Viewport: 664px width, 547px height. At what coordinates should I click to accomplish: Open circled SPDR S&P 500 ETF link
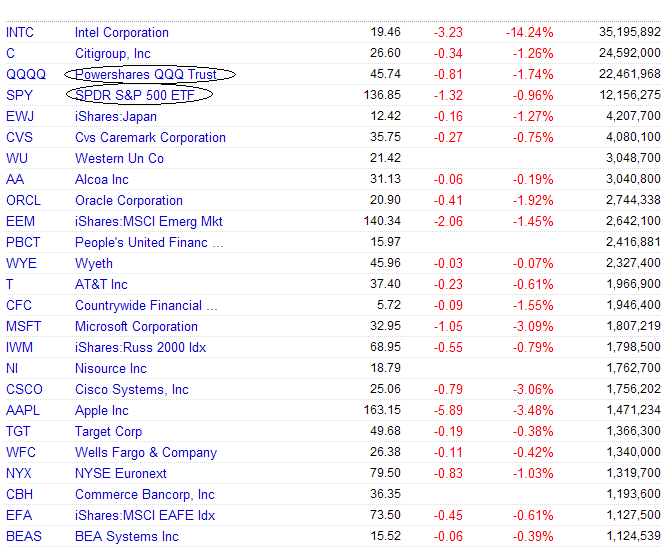pos(135,96)
